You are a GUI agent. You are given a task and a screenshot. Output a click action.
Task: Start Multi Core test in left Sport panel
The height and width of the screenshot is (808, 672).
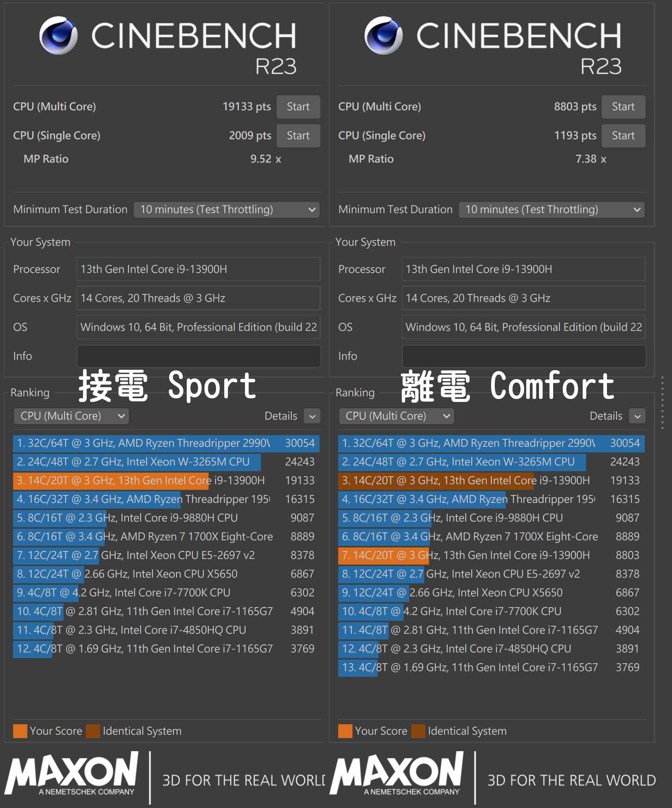coord(298,107)
